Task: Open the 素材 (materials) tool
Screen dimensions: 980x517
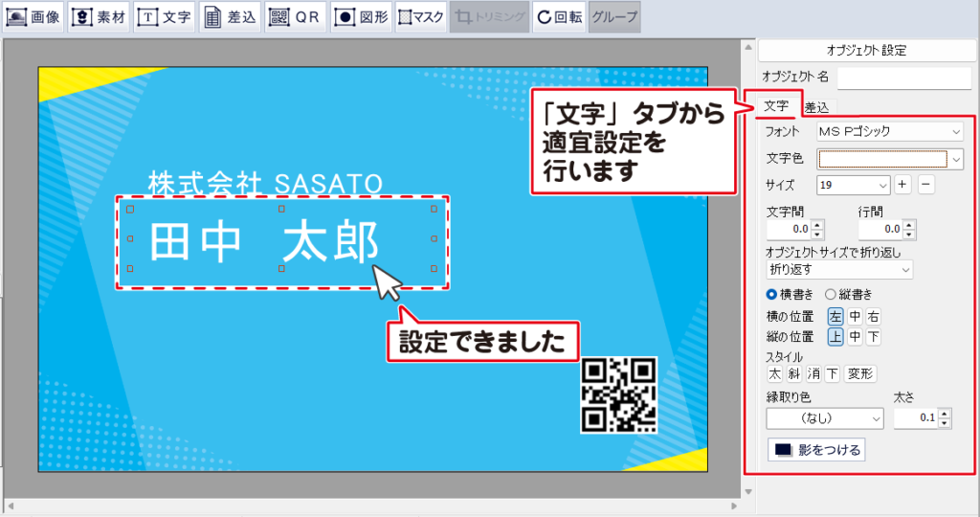Action: [100, 17]
